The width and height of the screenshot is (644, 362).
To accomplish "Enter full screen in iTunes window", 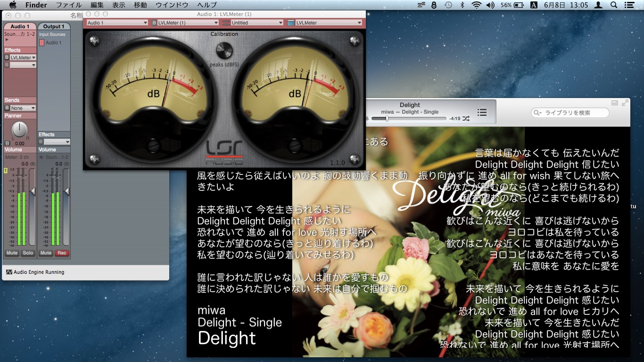I will [x=625, y=103].
